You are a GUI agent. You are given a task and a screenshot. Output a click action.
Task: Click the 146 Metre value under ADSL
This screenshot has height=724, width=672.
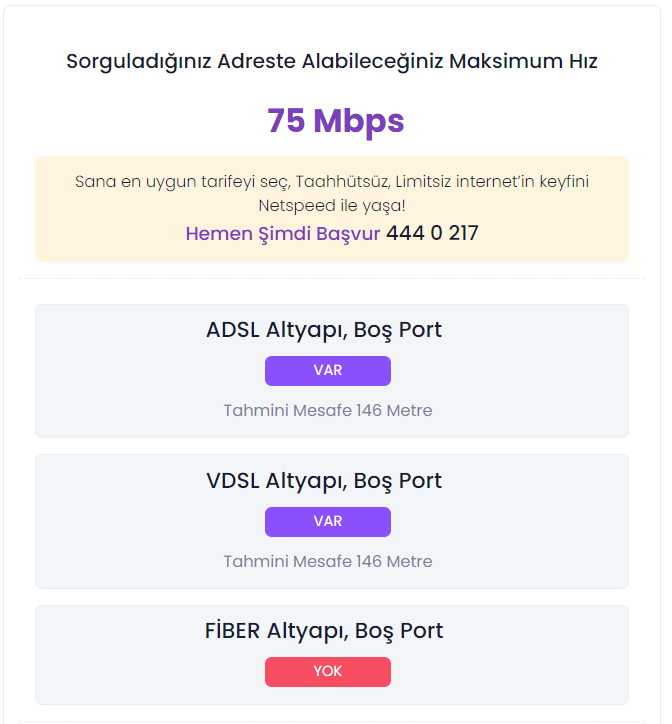click(x=394, y=411)
